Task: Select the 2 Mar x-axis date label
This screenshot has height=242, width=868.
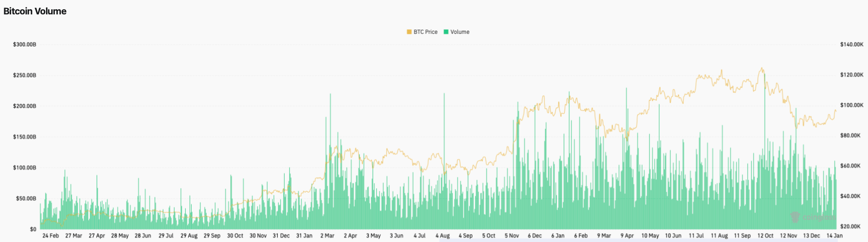Action: point(327,235)
